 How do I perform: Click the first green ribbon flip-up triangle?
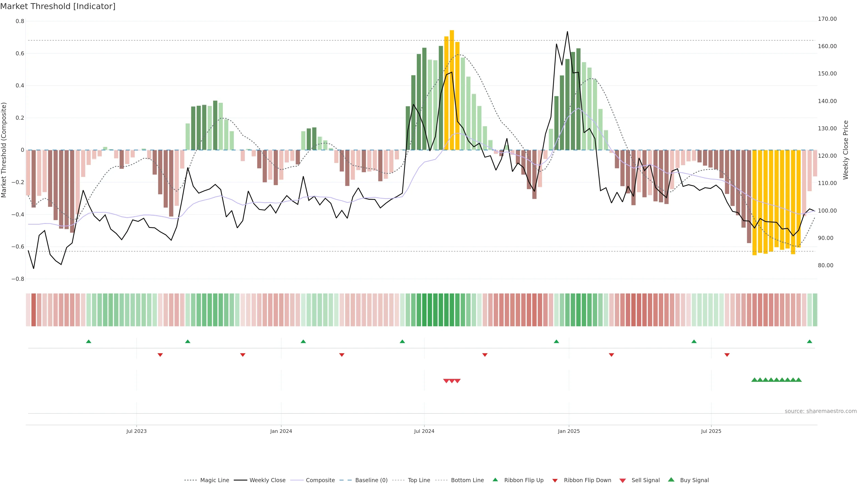89,342
